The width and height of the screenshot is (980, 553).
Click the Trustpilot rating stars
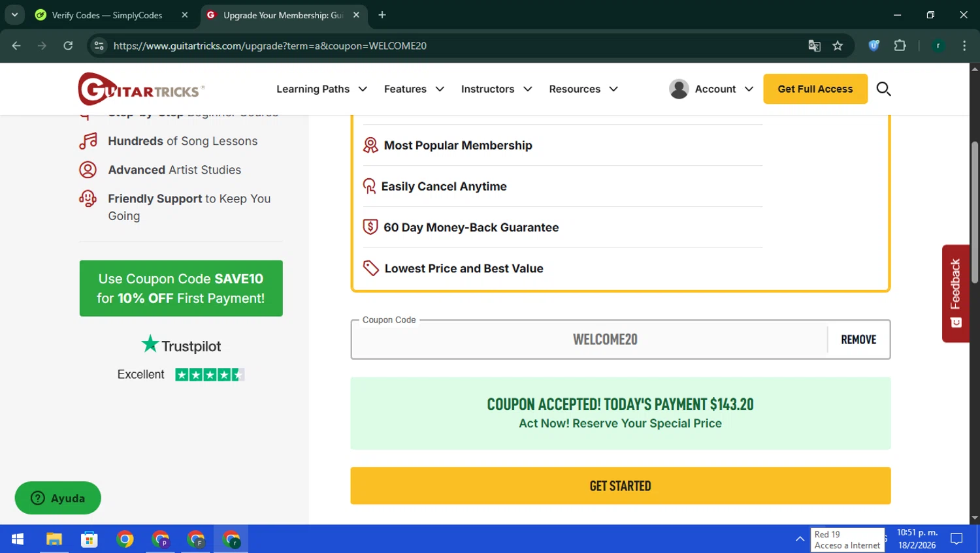(x=210, y=375)
